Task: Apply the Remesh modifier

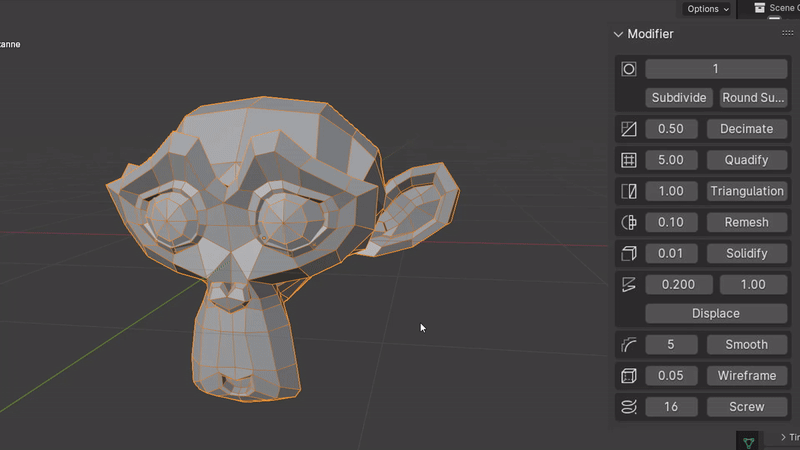Action: pyautogui.click(x=746, y=222)
